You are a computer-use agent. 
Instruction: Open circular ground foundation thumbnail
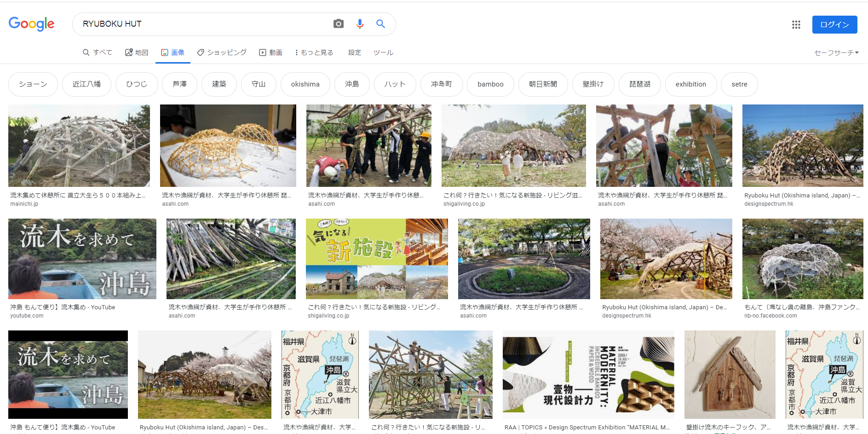[524, 259]
